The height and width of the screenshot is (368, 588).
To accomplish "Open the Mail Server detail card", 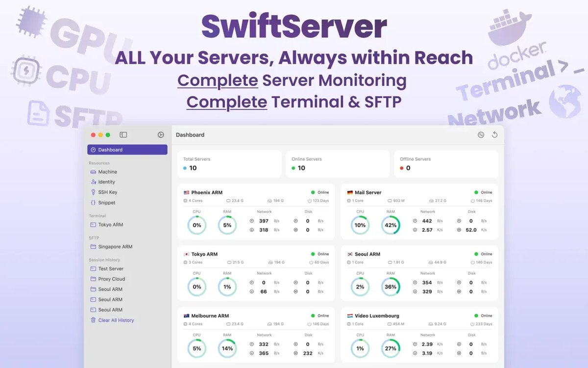I will [x=368, y=192].
